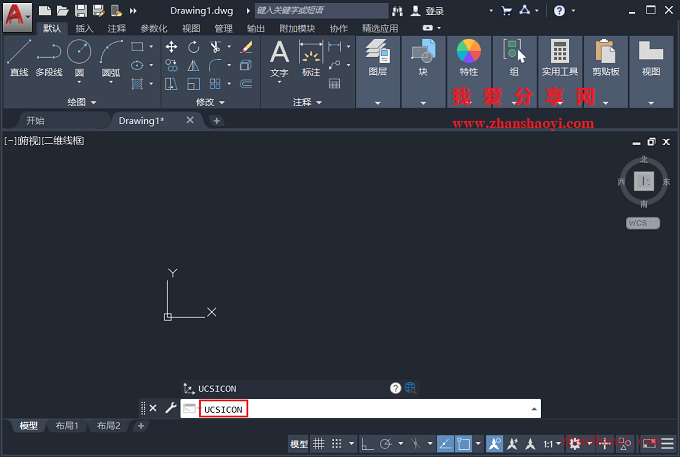Viewport: 680px width, 457px height.
Task: Close the Drawing1* file tab
Action: 190,120
